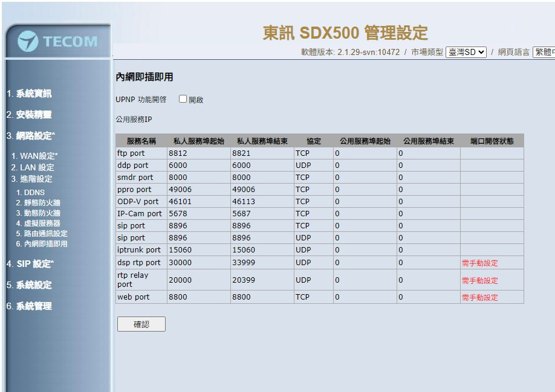
Task: Click the 端口開啓狀態 column header
Action: pos(492,141)
